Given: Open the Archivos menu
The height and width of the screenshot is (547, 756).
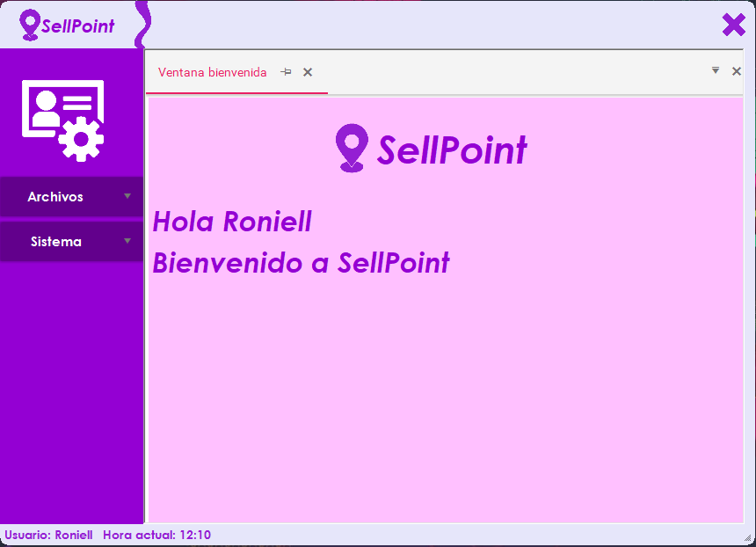Looking at the screenshot, I should pos(71,197).
